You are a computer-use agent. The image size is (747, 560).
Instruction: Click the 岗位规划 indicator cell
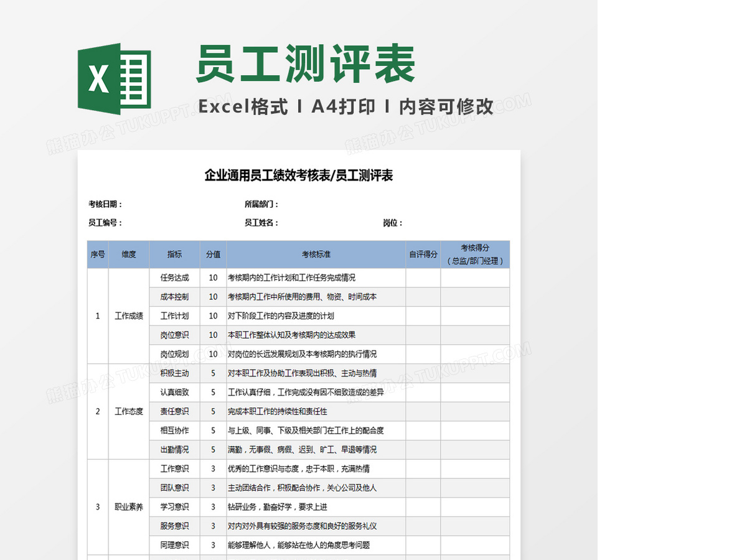(x=175, y=354)
